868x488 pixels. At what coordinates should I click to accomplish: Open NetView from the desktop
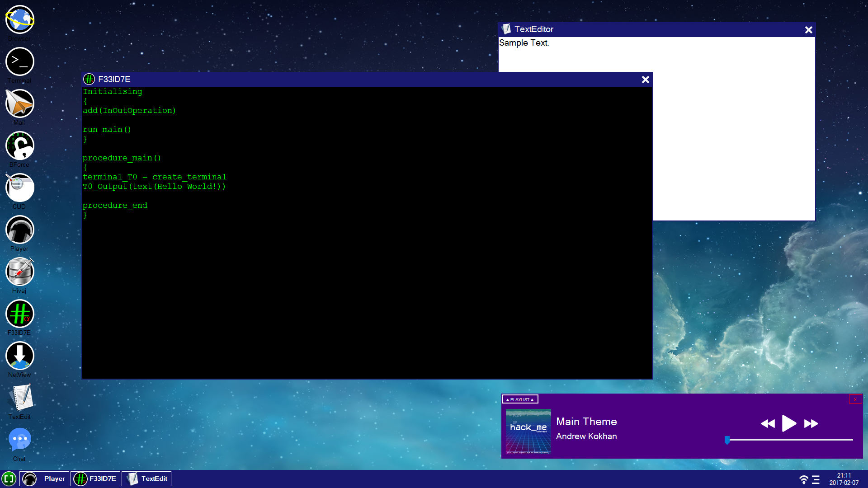pyautogui.click(x=19, y=355)
